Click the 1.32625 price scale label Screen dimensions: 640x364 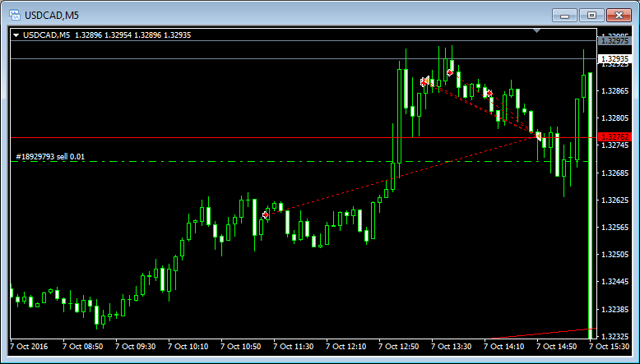coord(615,200)
